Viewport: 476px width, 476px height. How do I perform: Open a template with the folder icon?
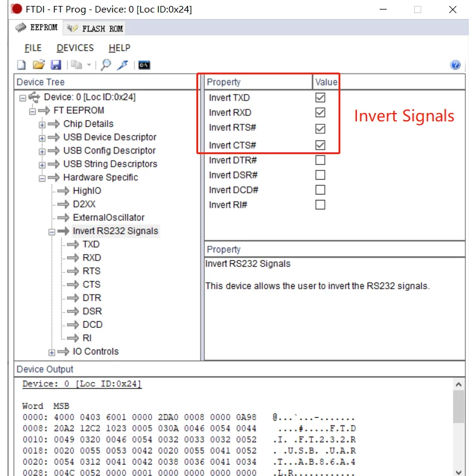[x=39, y=65]
